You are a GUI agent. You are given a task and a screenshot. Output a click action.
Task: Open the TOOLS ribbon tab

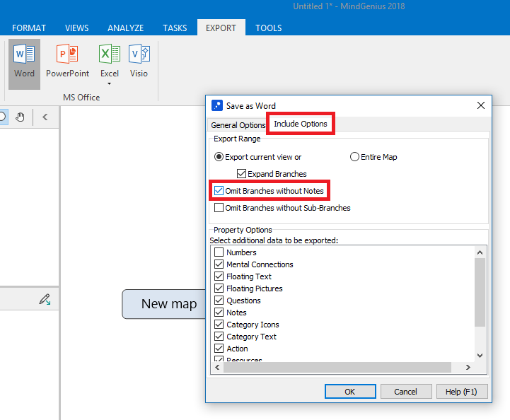269,28
